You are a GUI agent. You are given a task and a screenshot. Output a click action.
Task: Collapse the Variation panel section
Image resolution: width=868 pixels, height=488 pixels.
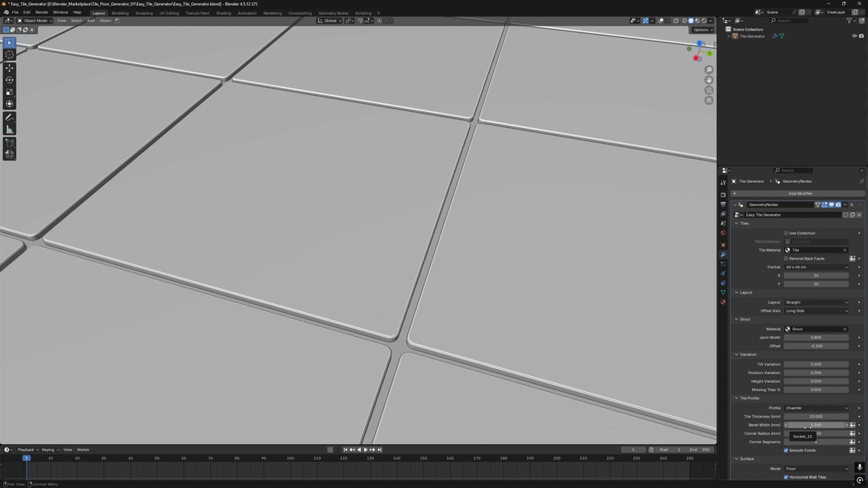[748, 354]
